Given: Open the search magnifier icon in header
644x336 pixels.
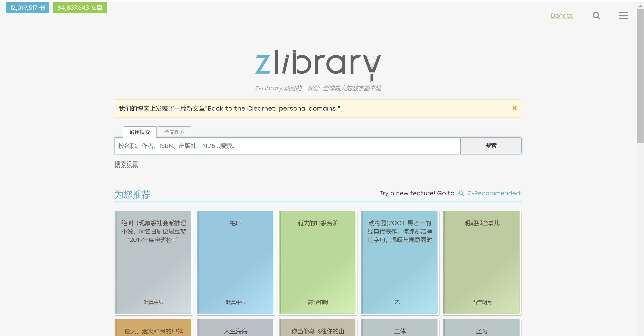Looking at the screenshot, I should pyautogui.click(x=597, y=16).
